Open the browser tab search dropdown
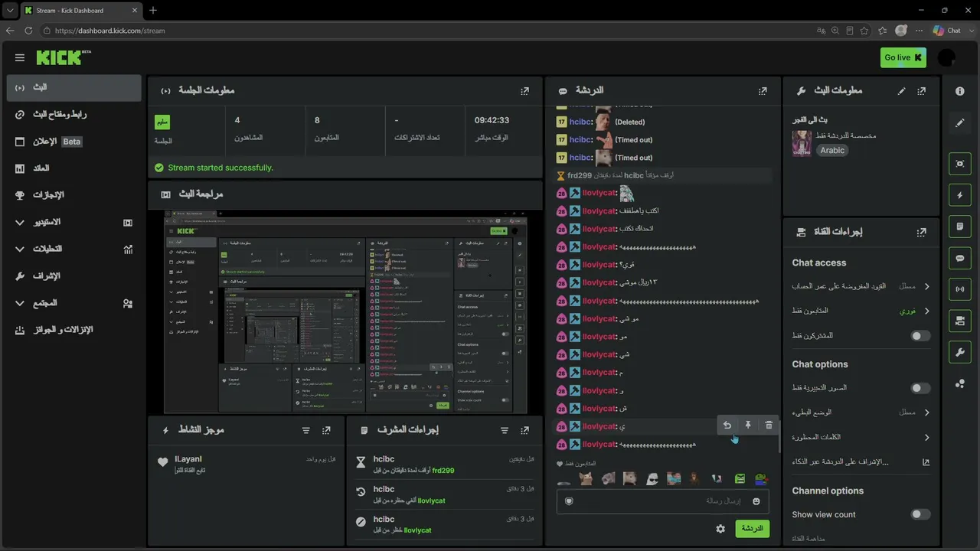 (10, 10)
